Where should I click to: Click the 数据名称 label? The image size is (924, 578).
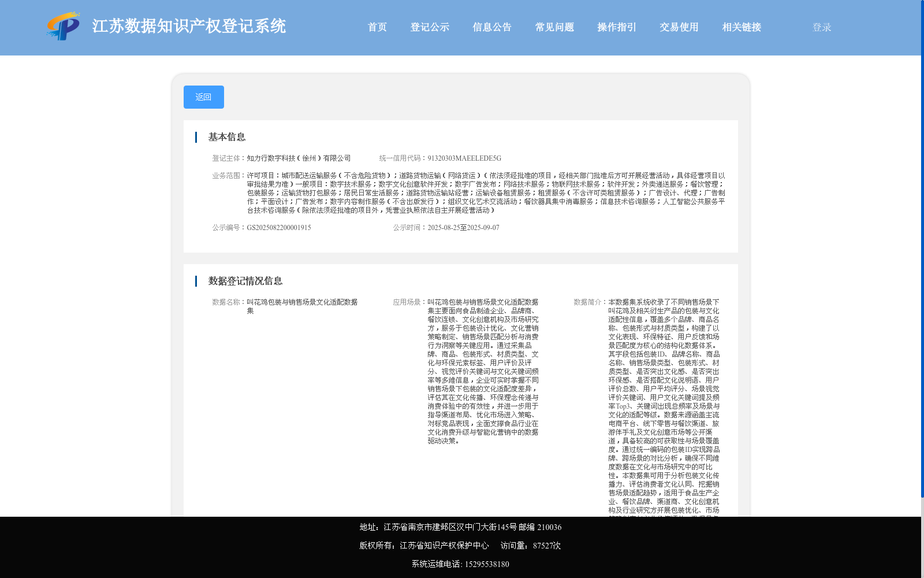coord(229,302)
